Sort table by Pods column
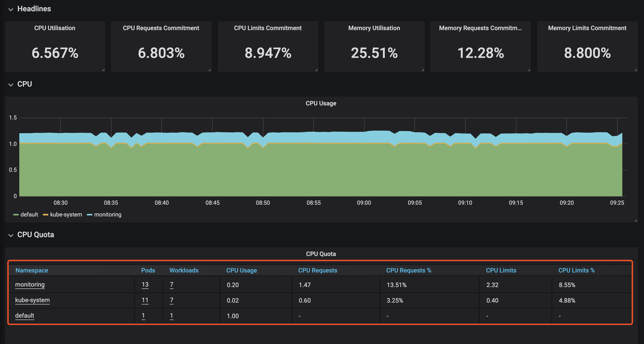 coord(148,270)
